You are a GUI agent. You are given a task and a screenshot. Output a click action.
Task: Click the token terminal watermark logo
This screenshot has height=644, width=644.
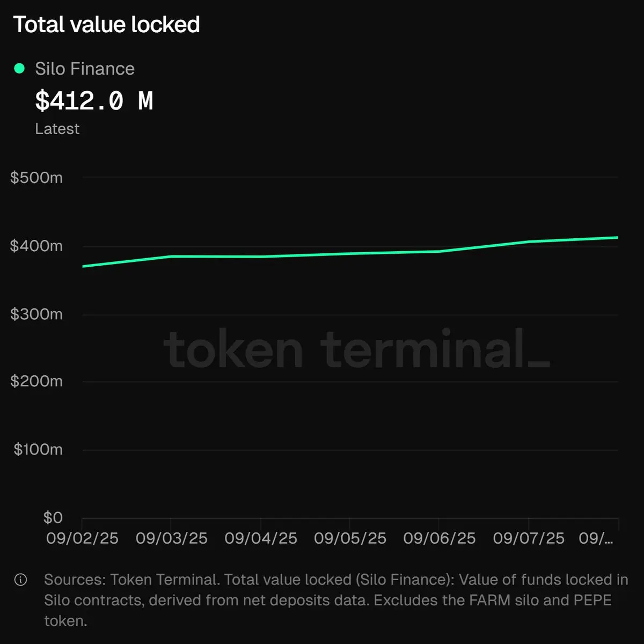[x=356, y=349]
